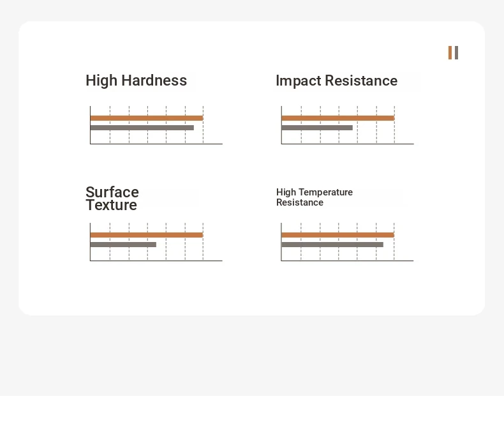This screenshot has height=440, width=504.
Task: Click the gray legend bar icon
Action: (456, 53)
